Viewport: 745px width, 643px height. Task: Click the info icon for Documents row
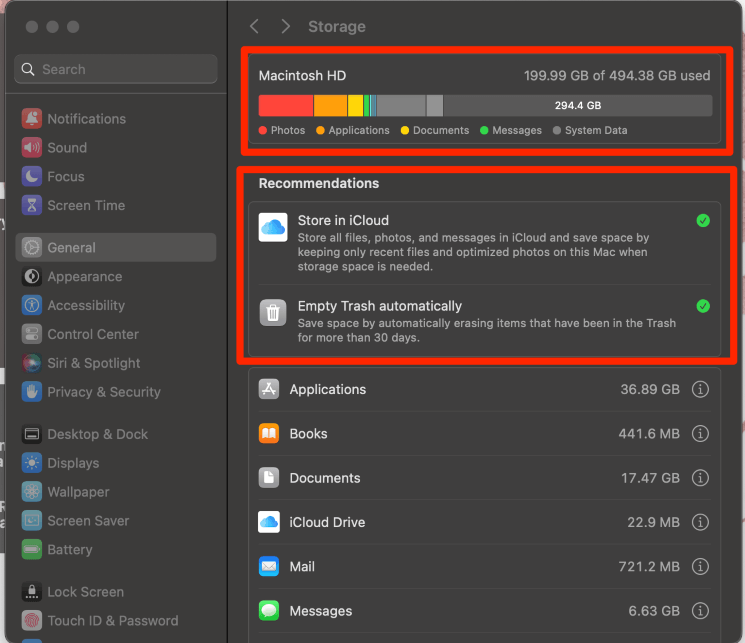(700, 478)
